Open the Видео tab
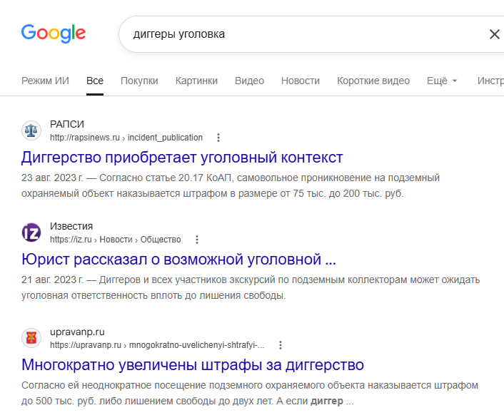This screenshot has width=504, height=420. tap(249, 81)
